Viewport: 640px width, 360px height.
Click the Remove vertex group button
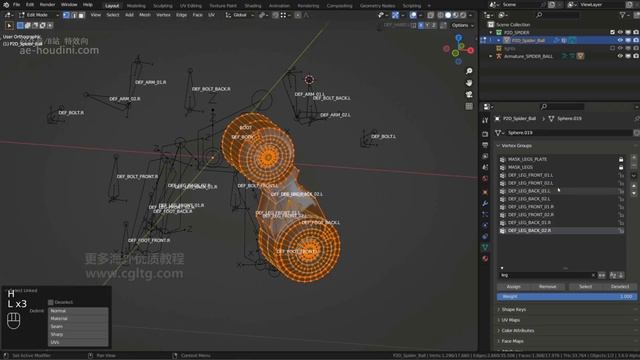tap(547, 287)
